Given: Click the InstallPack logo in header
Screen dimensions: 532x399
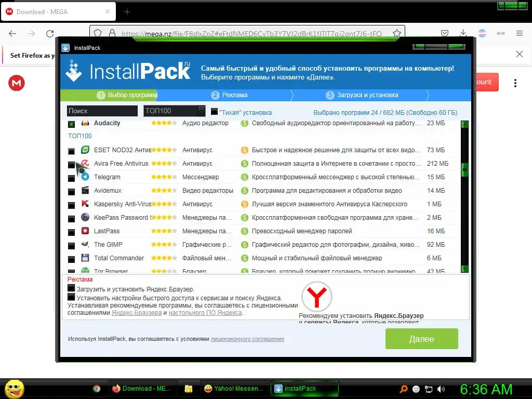Looking at the screenshot, I should pyautogui.click(x=128, y=71).
